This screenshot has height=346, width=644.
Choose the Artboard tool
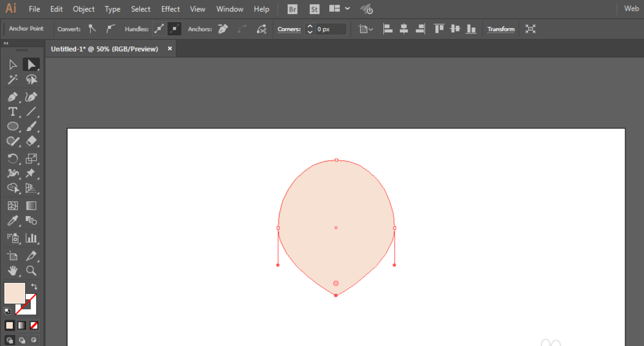[13, 256]
